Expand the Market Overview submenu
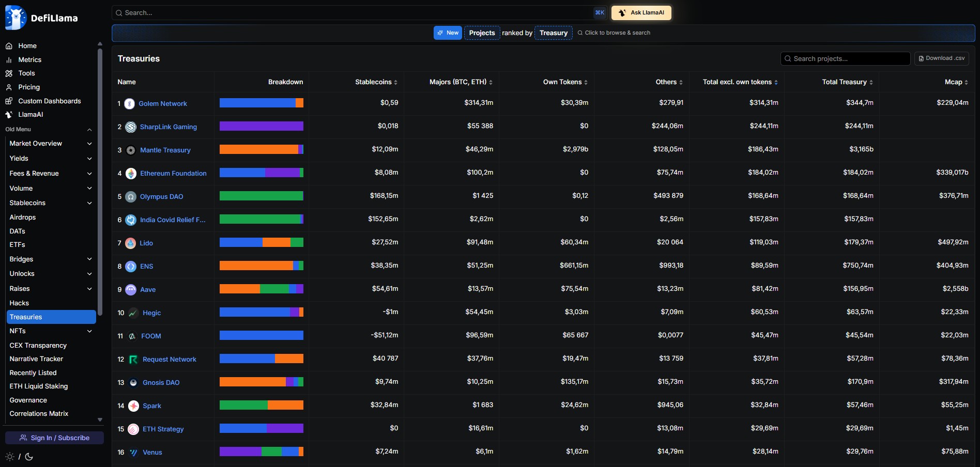Viewport: 980px width, 467px height. click(89, 144)
